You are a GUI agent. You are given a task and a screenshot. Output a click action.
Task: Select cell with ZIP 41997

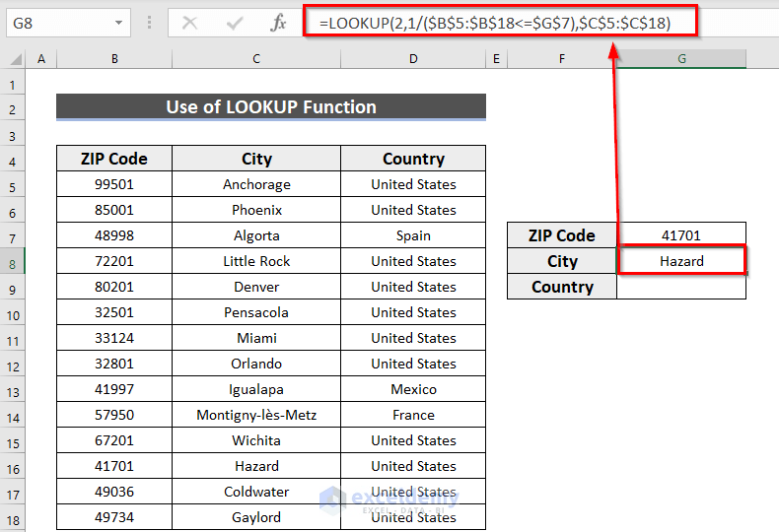[x=114, y=389]
